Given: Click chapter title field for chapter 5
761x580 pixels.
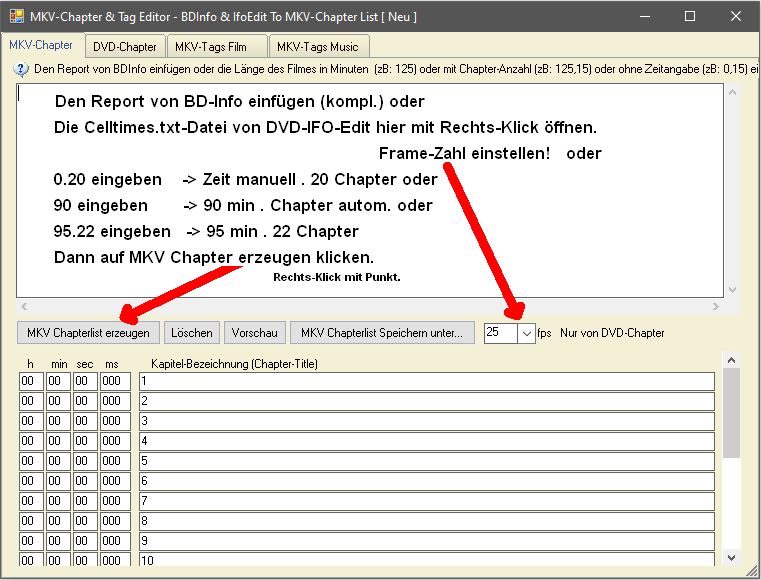Looking at the screenshot, I should pos(427,461).
